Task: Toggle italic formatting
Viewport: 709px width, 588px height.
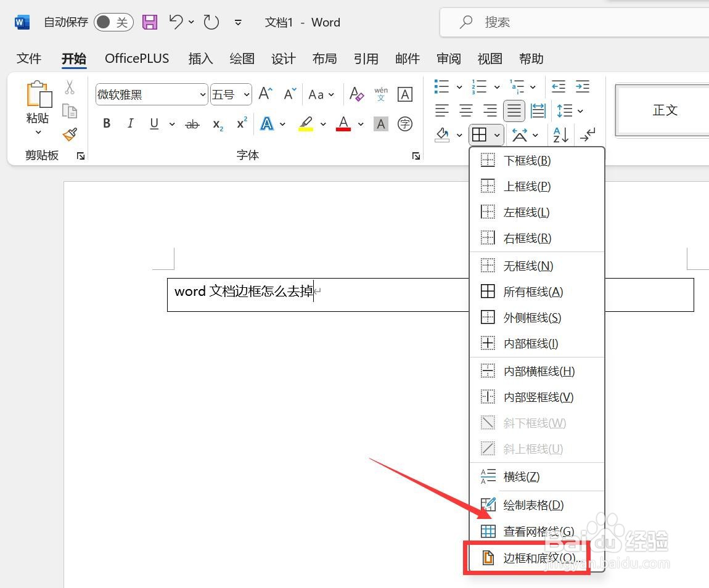Action: point(130,123)
